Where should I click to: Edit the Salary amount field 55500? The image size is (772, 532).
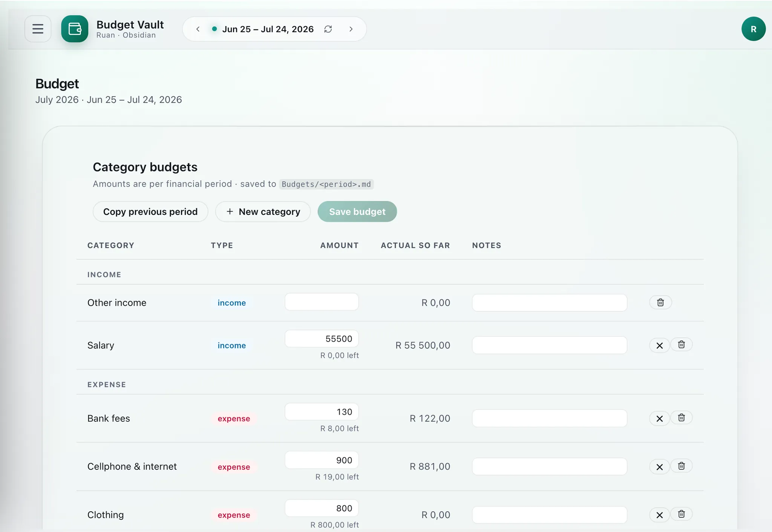coord(322,339)
